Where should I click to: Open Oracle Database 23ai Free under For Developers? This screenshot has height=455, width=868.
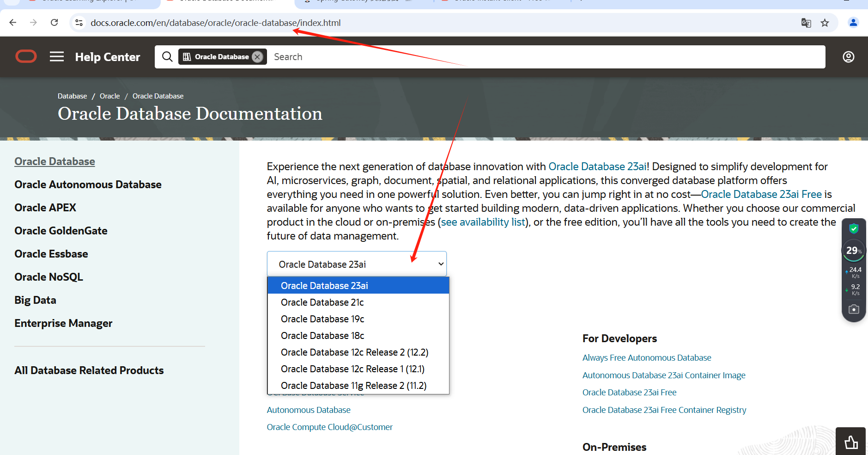629,392
